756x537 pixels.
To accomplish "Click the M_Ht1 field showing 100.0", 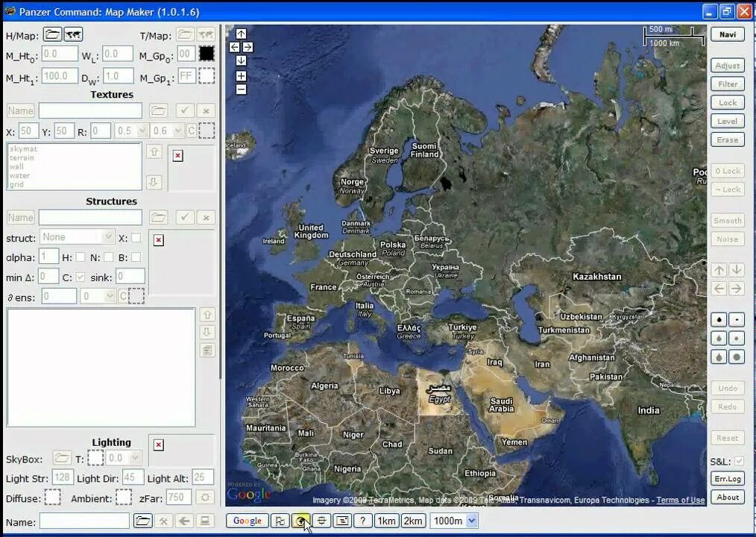I will (x=60, y=76).
